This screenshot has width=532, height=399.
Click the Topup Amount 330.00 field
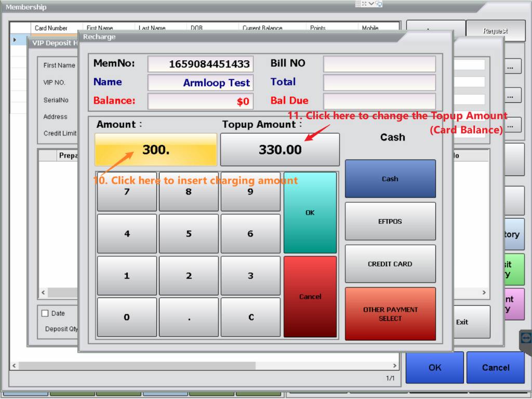pos(280,150)
